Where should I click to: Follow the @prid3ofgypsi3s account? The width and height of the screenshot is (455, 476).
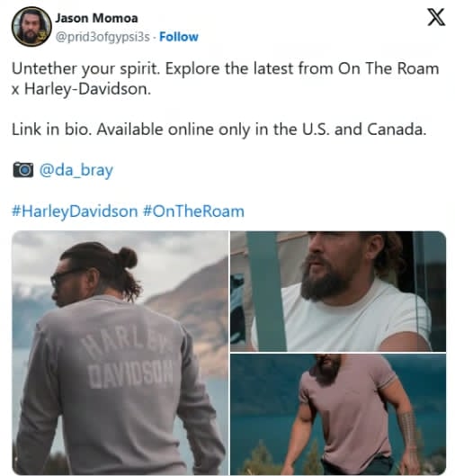(x=179, y=37)
